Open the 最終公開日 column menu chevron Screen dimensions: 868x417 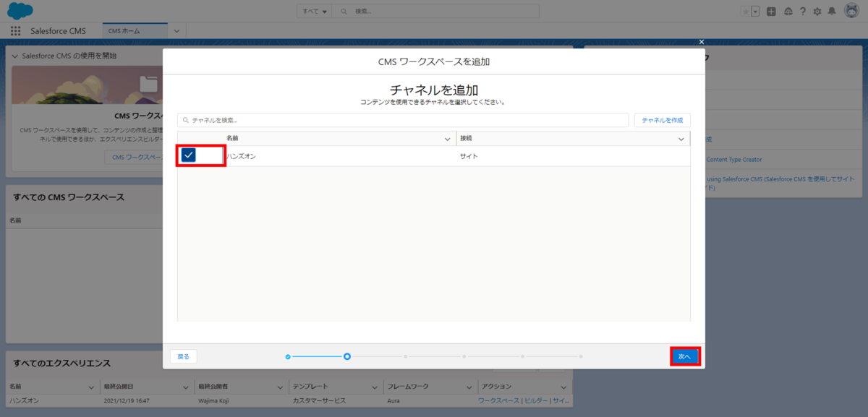tap(185, 387)
